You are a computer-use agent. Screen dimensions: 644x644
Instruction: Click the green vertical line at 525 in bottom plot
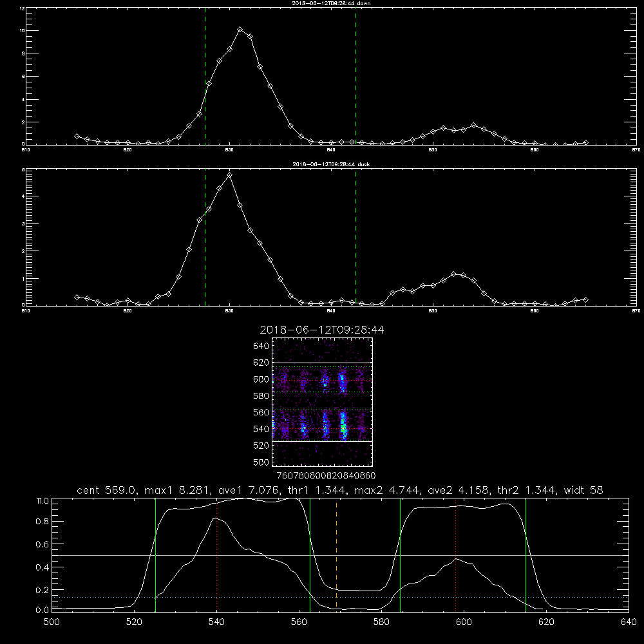pyautogui.click(x=155, y=555)
